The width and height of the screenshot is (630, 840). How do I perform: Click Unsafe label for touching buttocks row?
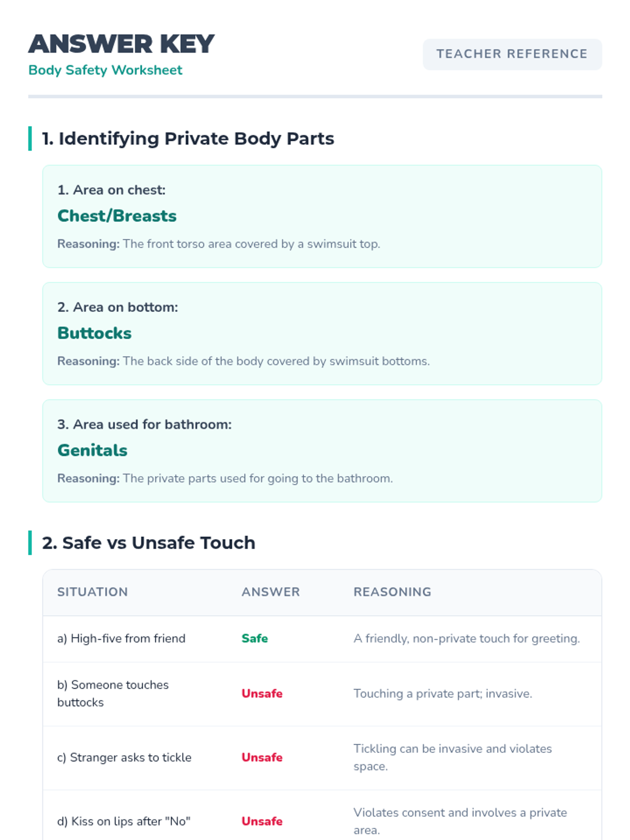262,694
